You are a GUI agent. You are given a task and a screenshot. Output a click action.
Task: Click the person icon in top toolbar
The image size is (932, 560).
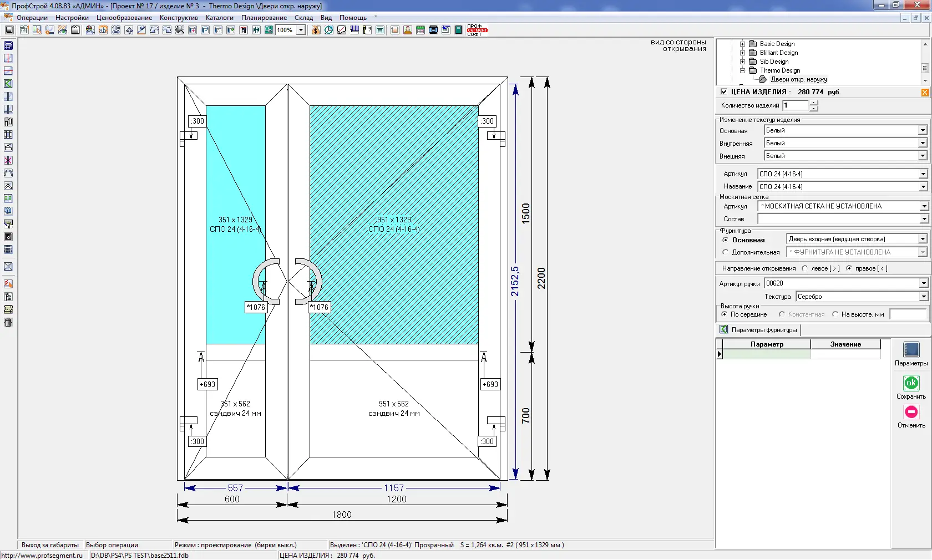pos(408,30)
